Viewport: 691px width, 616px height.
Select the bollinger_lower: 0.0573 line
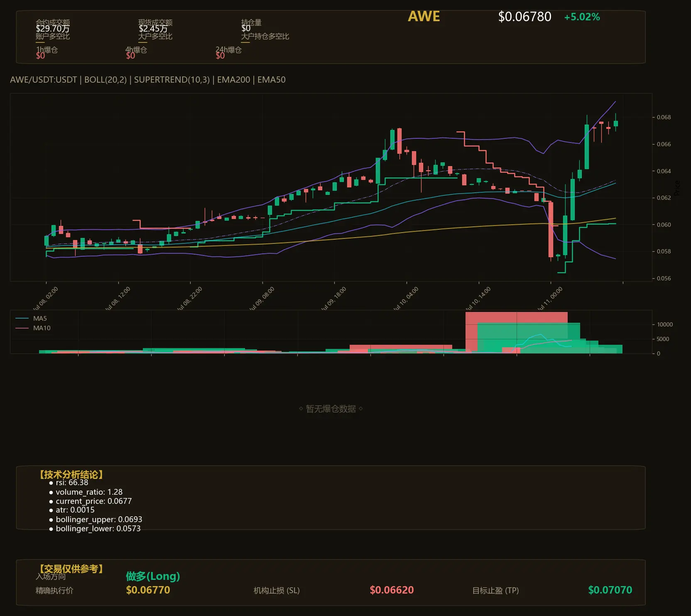click(98, 529)
